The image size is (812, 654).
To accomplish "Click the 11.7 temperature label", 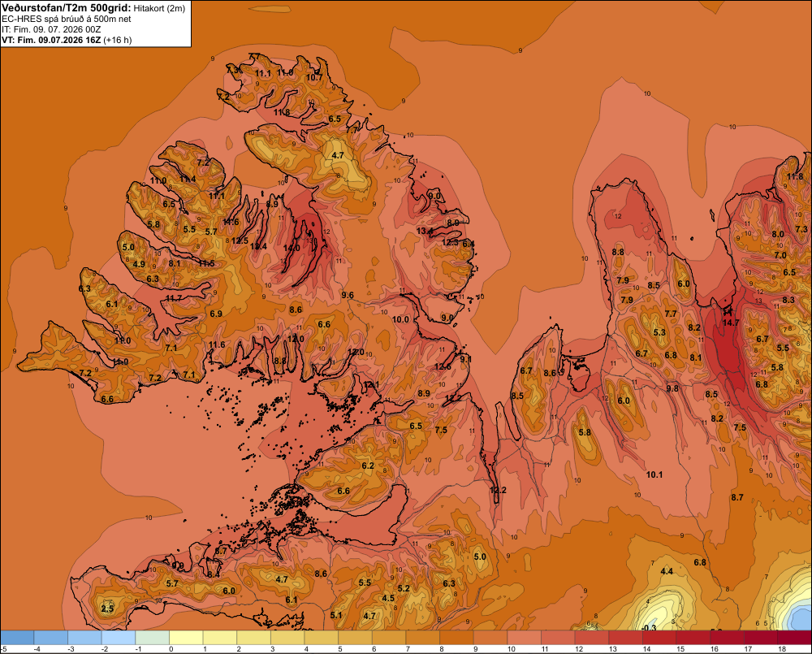I will [174, 298].
